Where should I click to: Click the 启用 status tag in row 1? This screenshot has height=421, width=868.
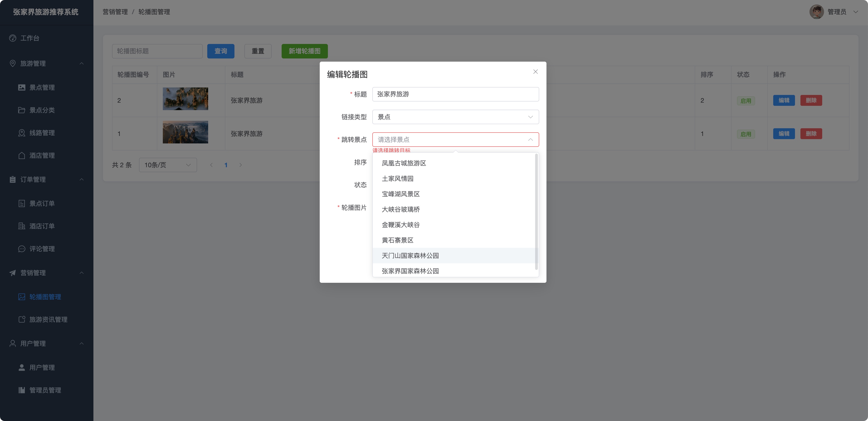coord(746,134)
